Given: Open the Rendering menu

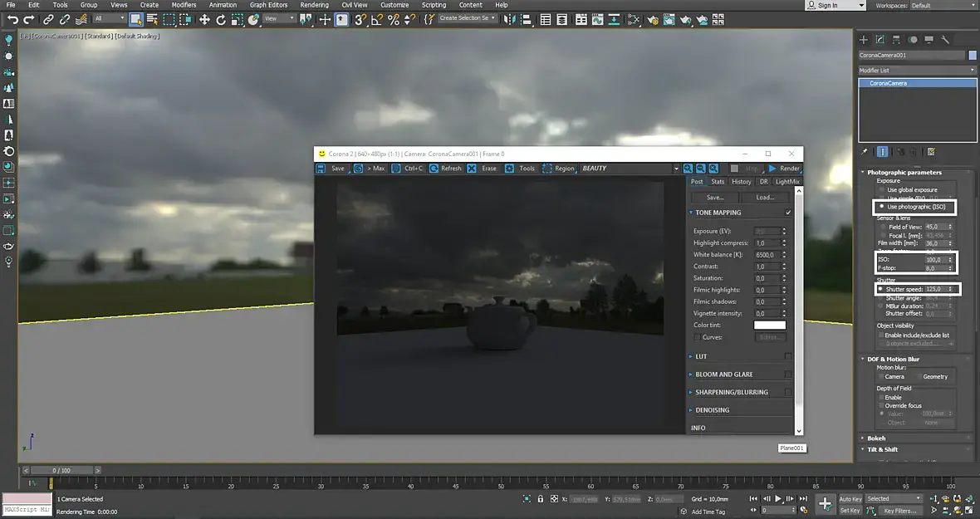Looking at the screenshot, I should coord(314,5).
